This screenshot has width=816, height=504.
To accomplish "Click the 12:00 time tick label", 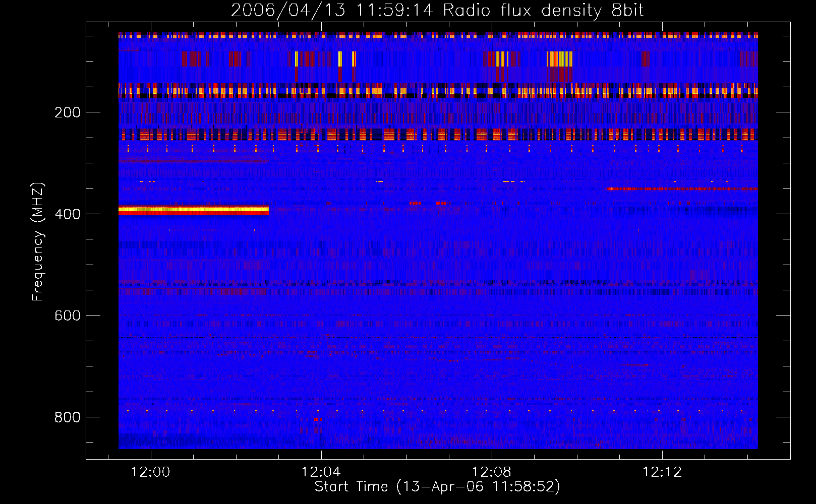I will click(x=150, y=472).
